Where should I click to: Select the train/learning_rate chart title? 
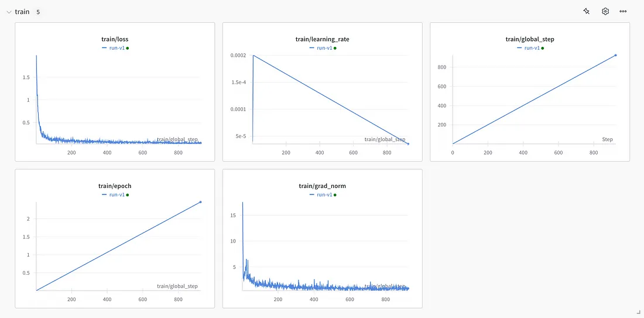(x=323, y=39)
